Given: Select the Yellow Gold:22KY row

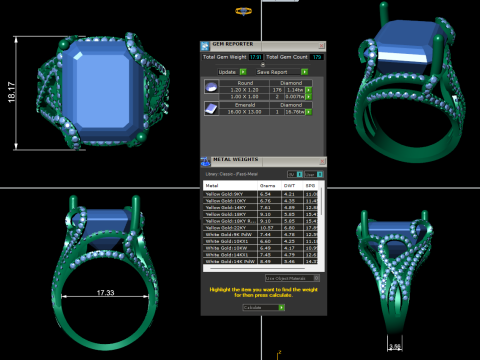Looking at the screenshot, I should coord(260,228).
